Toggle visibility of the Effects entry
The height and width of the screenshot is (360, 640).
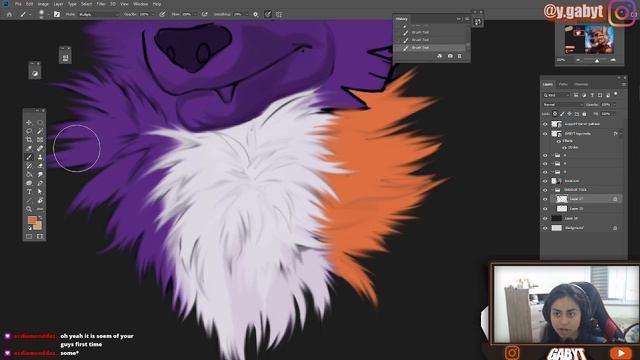pyautogui.click(x=558, y=141)
